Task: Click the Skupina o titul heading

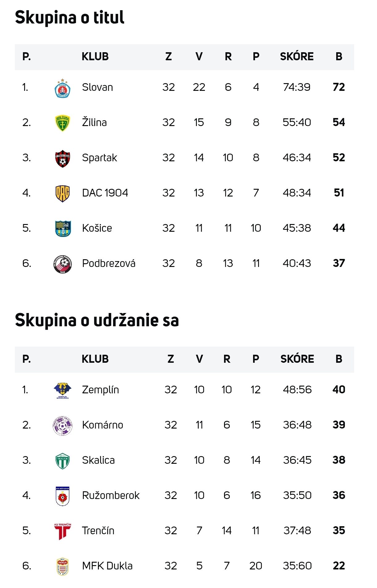Action: point(70,17)
